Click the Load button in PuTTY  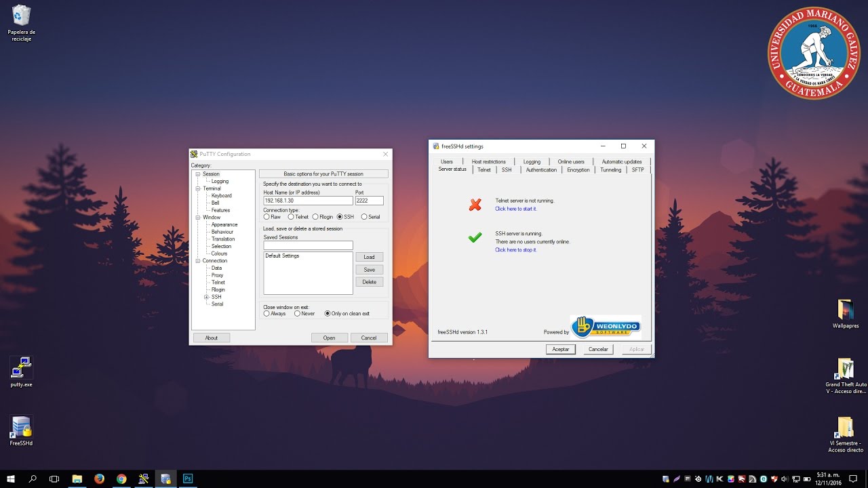click(369, 257)
